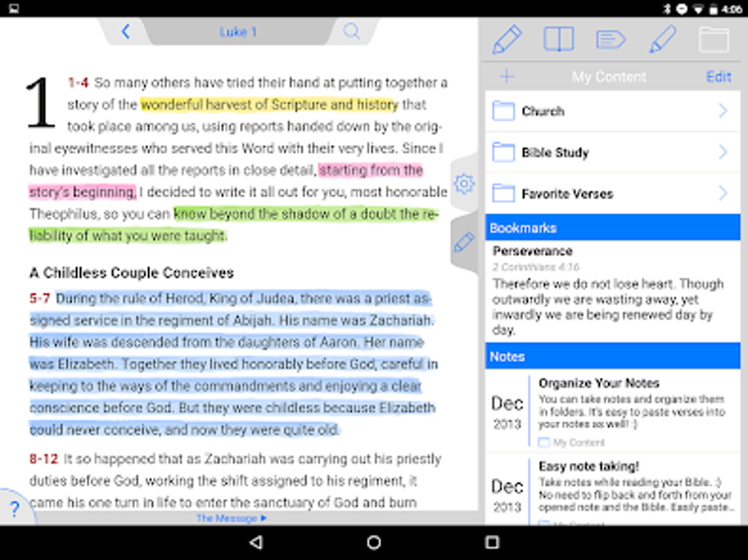Click the verse number 1-4
The height and width of the screenshot is (560, 748).
(x=78, y=83)
